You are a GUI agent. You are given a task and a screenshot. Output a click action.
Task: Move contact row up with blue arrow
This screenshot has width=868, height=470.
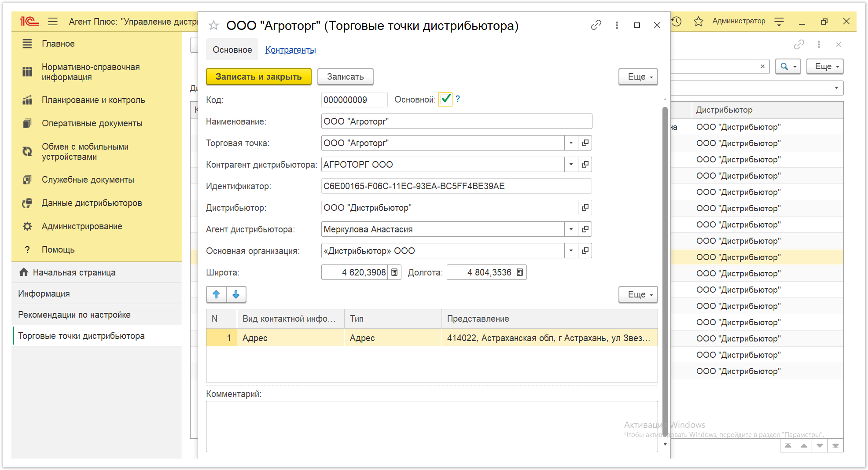(216, 294)
